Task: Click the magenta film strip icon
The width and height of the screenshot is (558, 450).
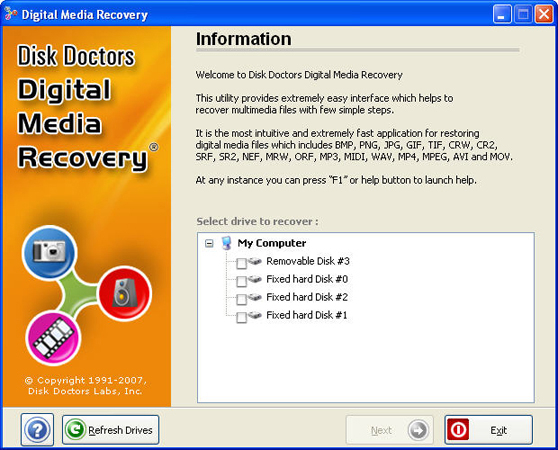Action: 53,338
